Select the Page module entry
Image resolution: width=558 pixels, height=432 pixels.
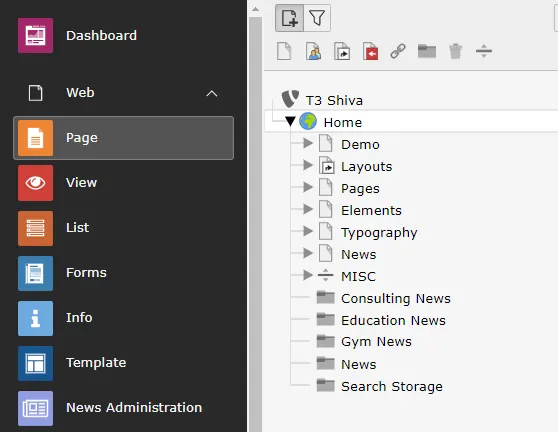tap(123, 138)
